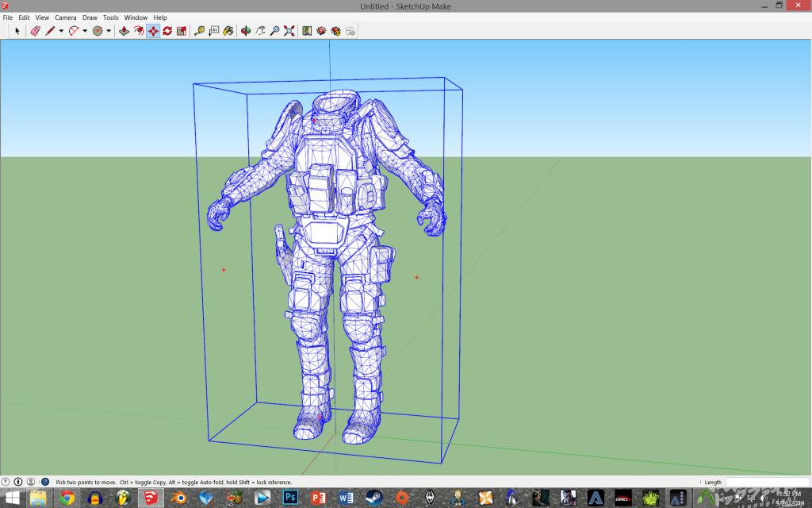Open the Line tool dropdown arrow
The image size is (812, 508).
pos(61,31)
